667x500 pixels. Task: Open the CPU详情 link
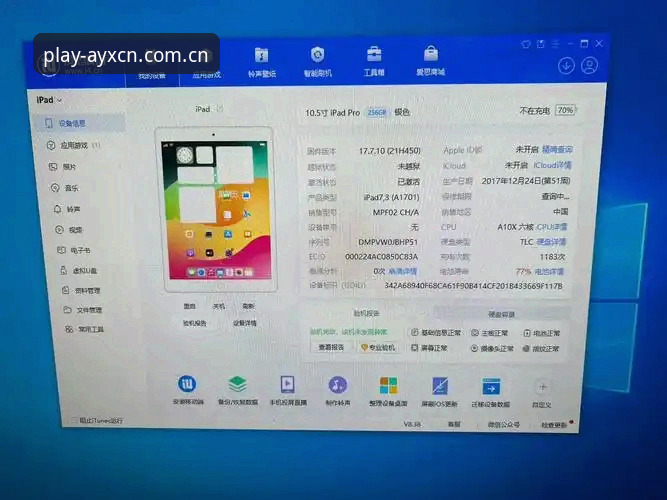click(x=552, y=227)
